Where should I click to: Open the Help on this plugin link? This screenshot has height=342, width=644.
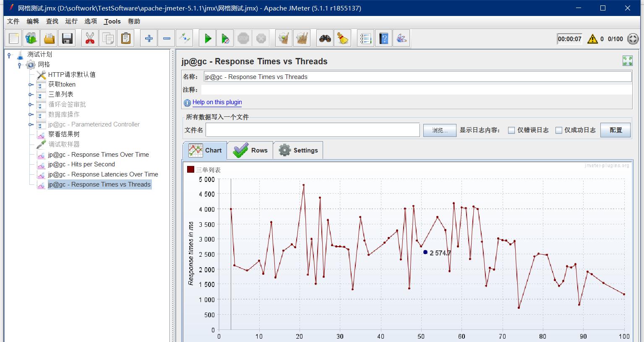coord(217,102)
